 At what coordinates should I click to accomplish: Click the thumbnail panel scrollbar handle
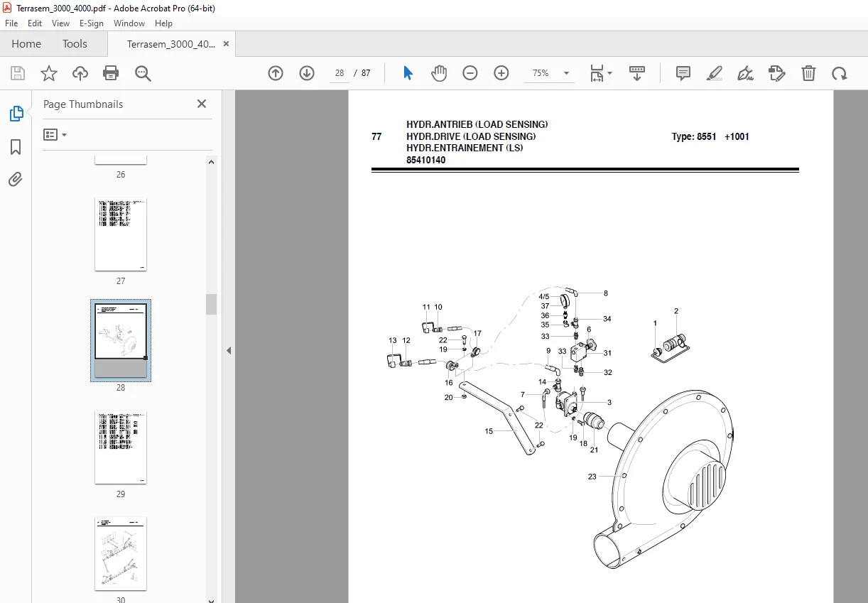coord(211,304)
